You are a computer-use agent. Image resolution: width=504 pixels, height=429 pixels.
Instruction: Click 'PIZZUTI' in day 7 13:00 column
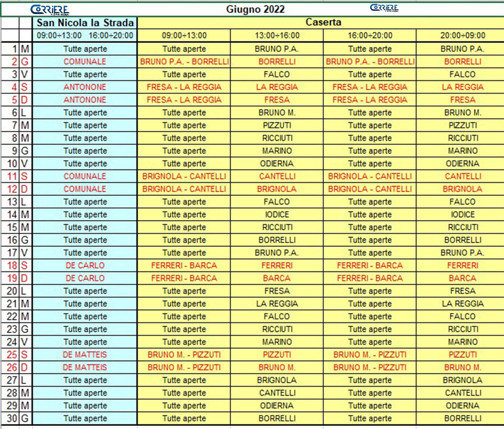pos(277,125)
